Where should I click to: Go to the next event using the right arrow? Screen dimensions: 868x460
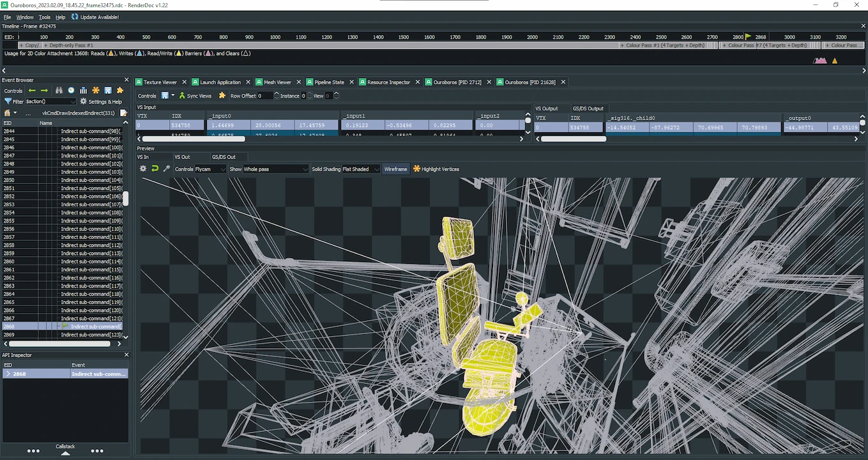pyautogui.click(x=44, y=91)
